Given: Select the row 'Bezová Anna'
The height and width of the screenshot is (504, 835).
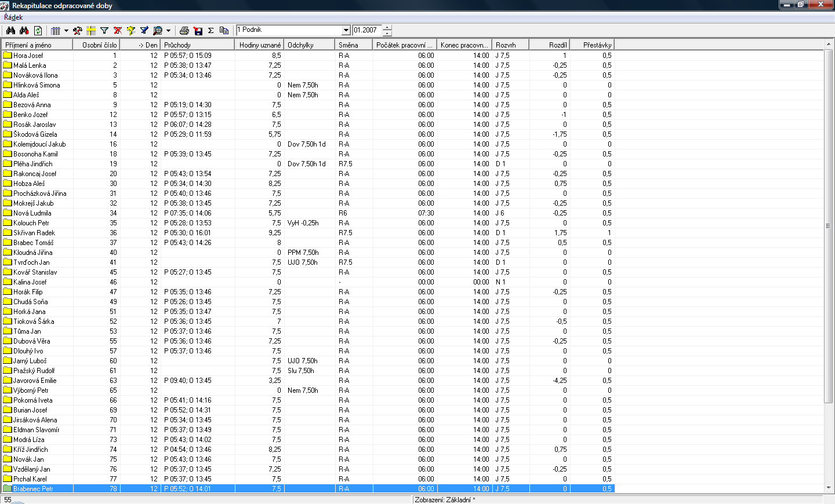Looking at the screenshot, I should pyautogui.click(x=307, y=105).
